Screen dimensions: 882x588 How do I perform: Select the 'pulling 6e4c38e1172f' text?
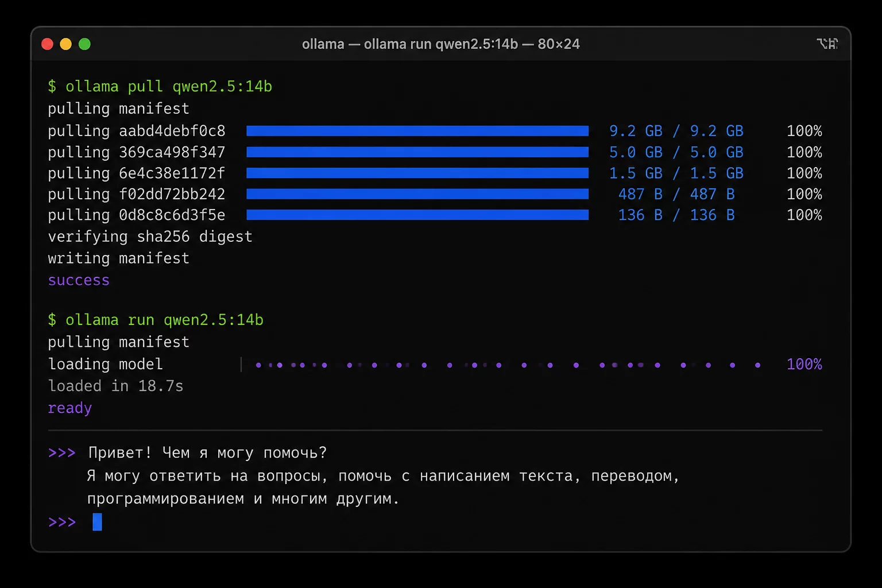point(137,173)
